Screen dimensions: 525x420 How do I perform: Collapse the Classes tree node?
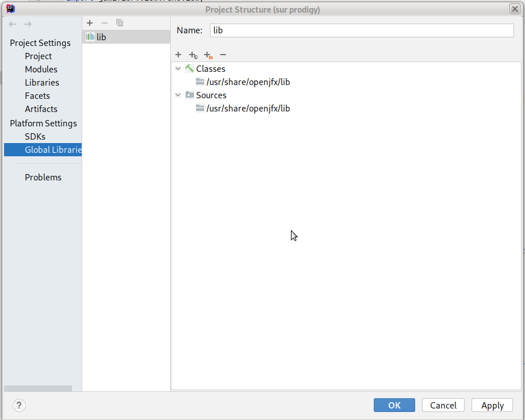click(x=178, y=68)
